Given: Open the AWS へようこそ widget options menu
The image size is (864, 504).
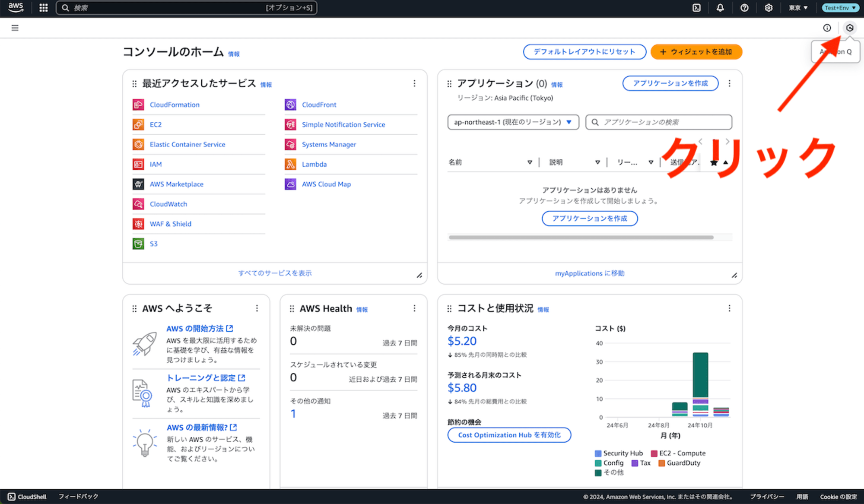Looking at the screenshot, I should 257,308.
